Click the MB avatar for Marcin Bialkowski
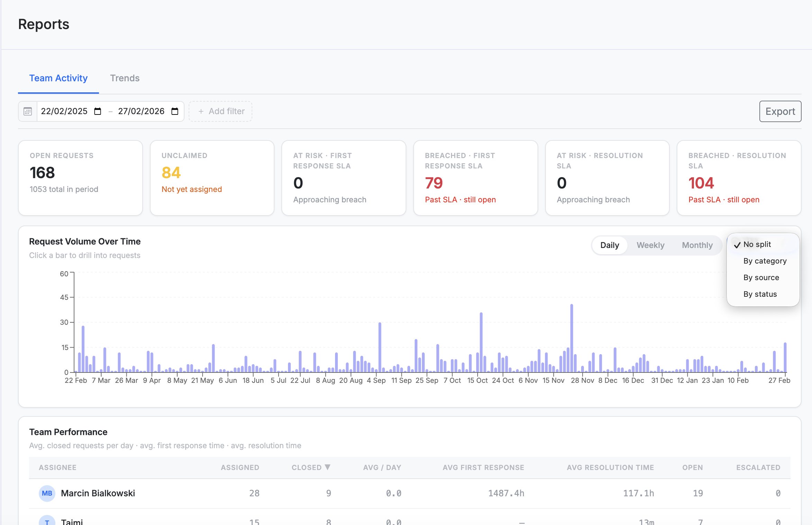Screen dimensions: 812x525 click(x=47, y=494)
